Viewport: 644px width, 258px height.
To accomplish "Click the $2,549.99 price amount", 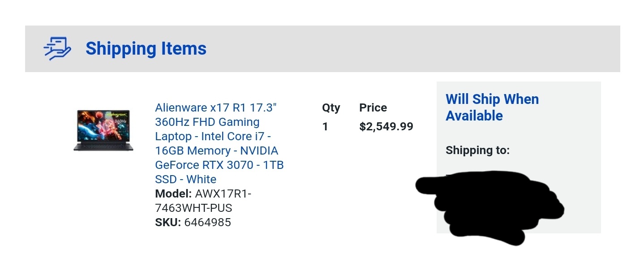I will (x=386, y=127).
